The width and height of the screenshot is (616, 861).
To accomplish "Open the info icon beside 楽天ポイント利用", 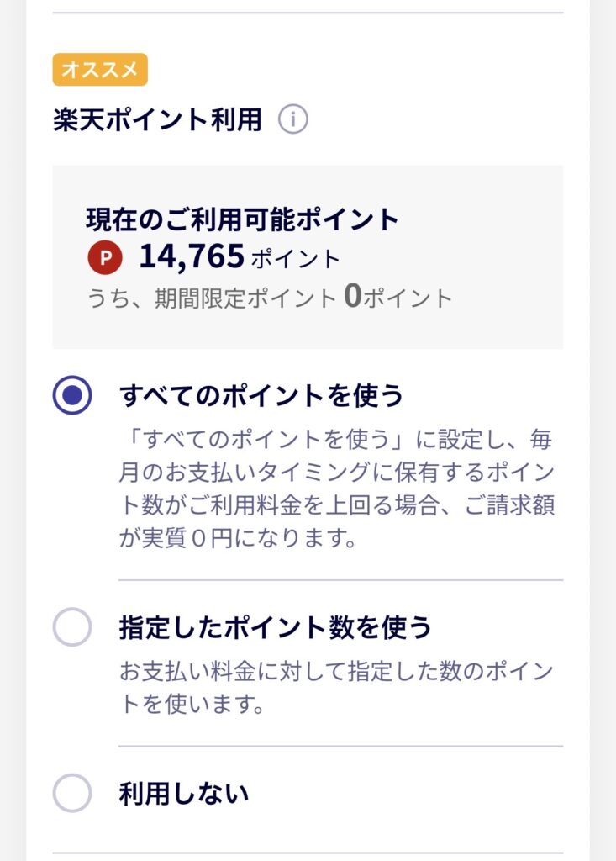I will tap(293, 120).
